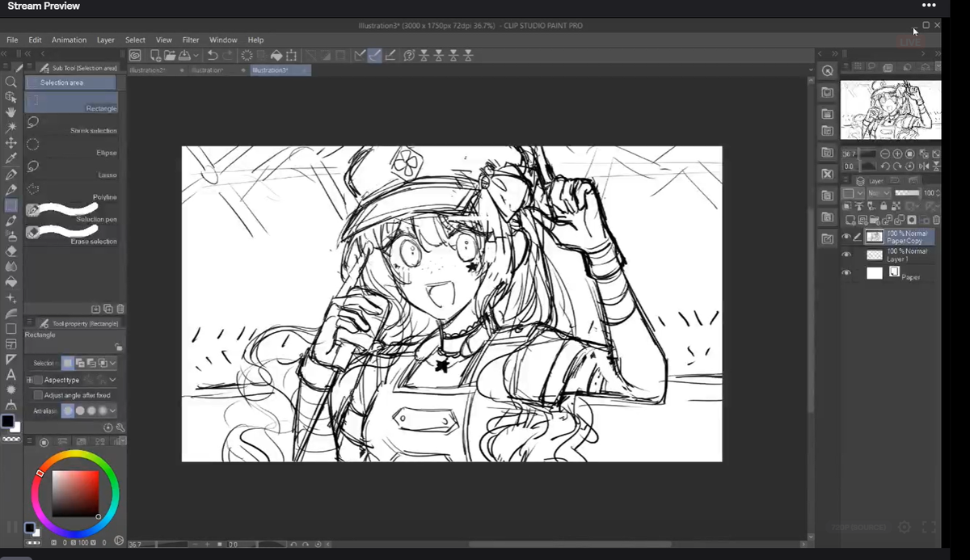
Task: Click the New document icon in command bar
Action: [155, 56]
